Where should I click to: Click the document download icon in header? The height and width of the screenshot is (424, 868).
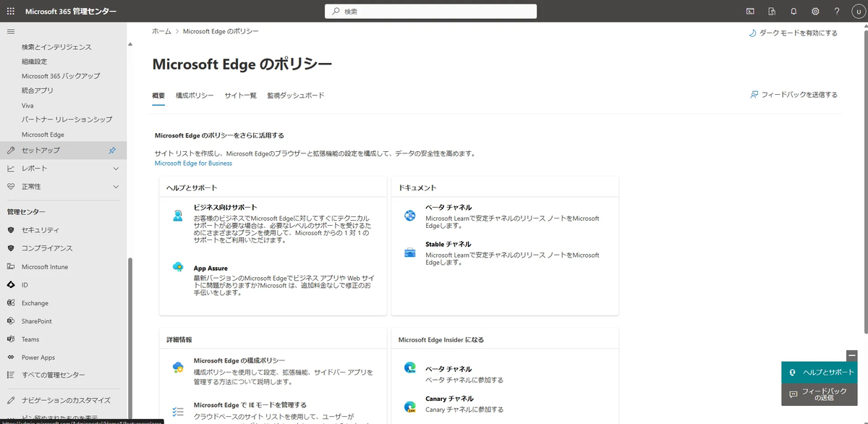pyautogui.click(x=772, y=12)
